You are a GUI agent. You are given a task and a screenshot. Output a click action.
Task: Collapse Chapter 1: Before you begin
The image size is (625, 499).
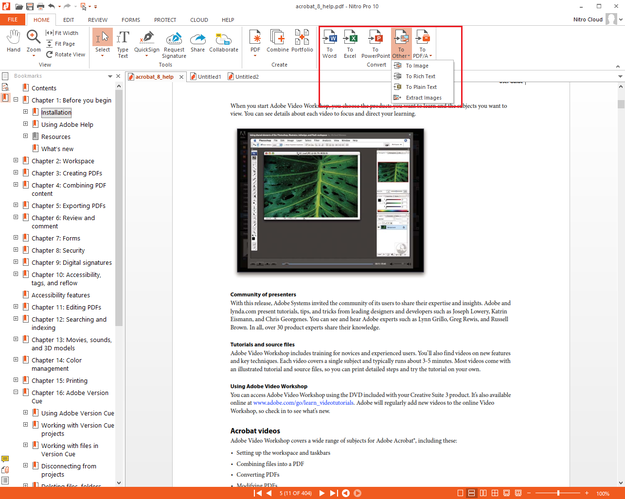[16, 100]
